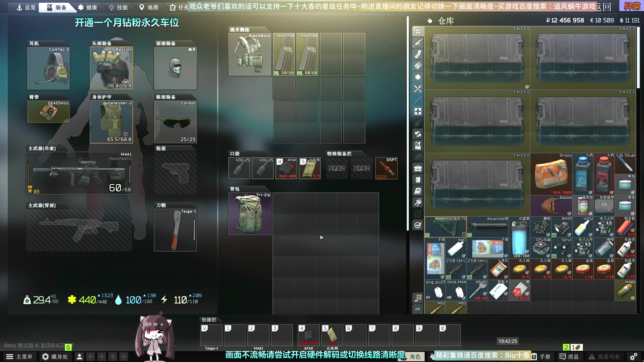Select the Grizzly medical kit item
Viewport: 644px width, 362px height.
(551, 174)
